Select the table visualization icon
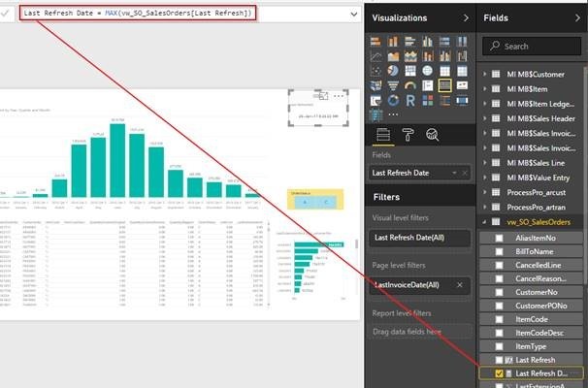This screenshot has width=588, height=388. (x=444, y=71)
